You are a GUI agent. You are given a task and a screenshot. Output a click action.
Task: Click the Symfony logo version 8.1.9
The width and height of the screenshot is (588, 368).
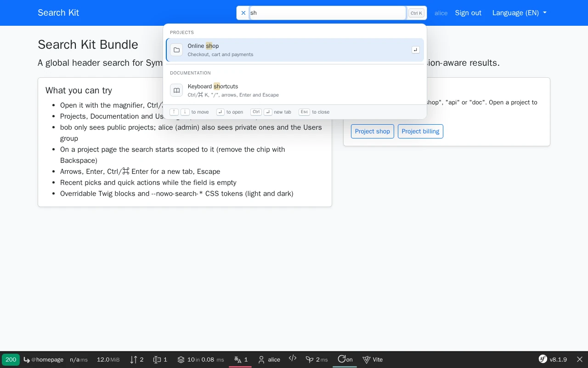tap(553, 360)
